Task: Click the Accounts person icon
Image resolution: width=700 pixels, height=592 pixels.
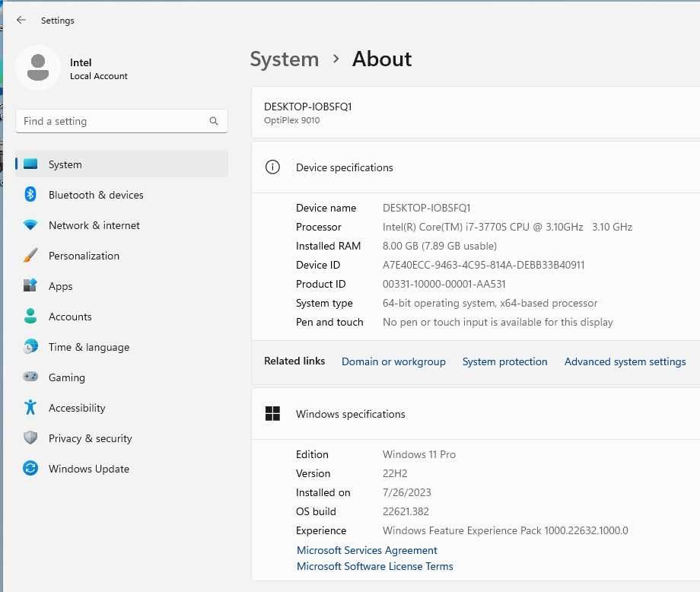Action: click(30, 316)
